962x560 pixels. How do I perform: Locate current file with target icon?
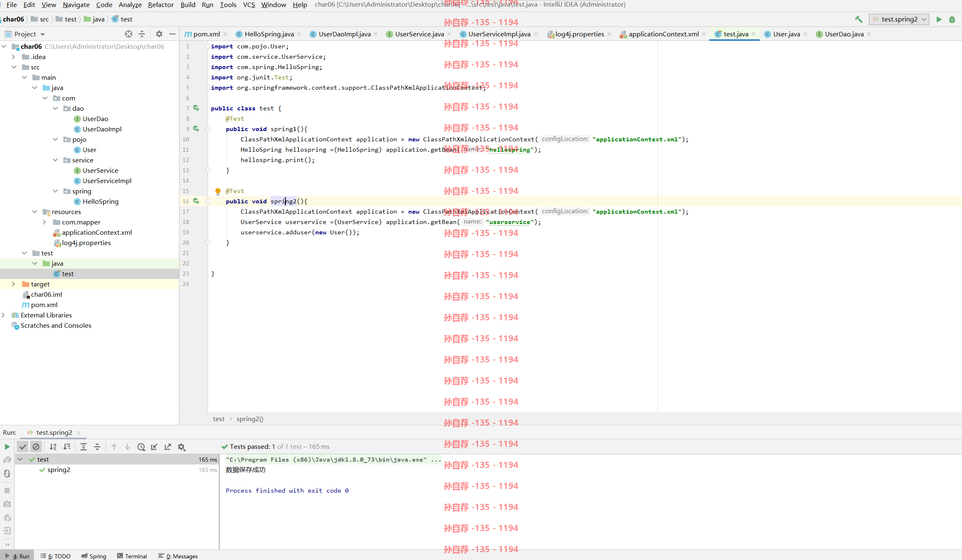point(129,34)
